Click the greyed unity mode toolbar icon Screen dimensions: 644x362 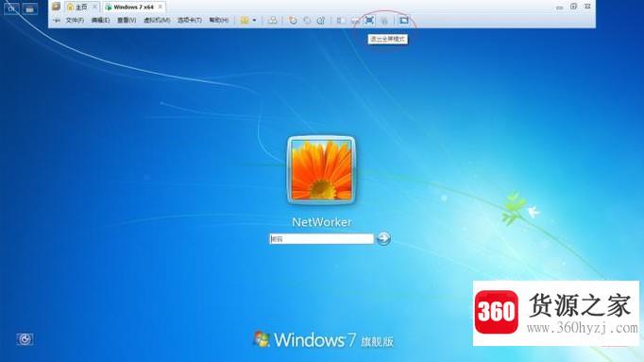pyautogui.click(x=384, y=20)
